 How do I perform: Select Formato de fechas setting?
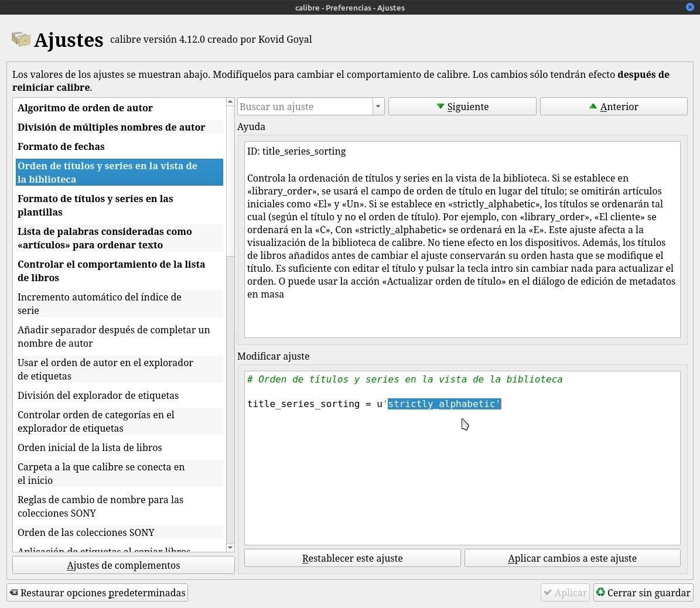click(x=119, y=146)
